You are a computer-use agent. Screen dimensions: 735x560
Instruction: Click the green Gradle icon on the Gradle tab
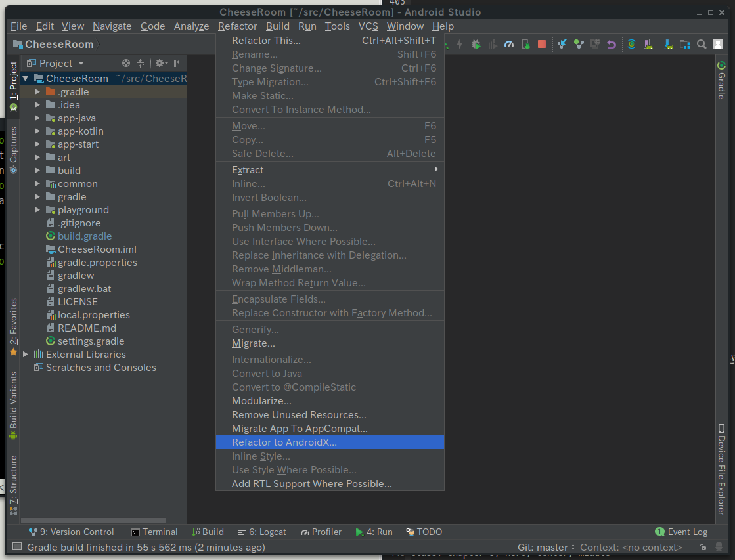[721, 66]
